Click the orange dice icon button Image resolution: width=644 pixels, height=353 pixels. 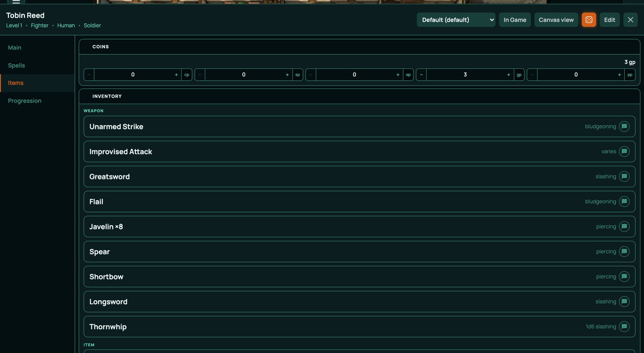point(588,20)
